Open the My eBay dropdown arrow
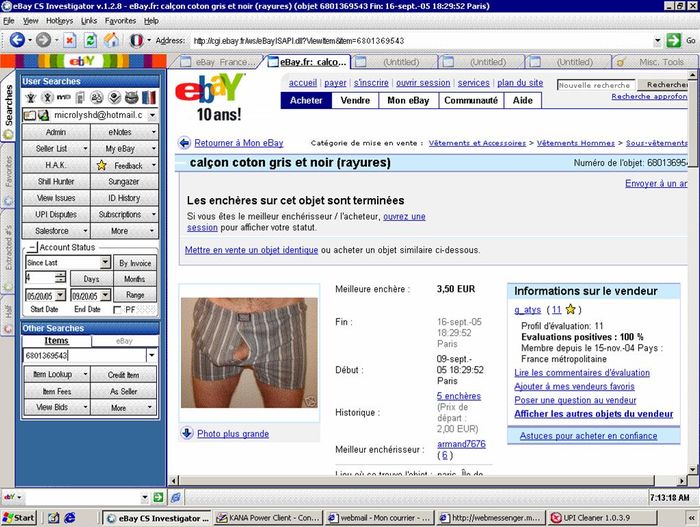 [x=154, y=149]
